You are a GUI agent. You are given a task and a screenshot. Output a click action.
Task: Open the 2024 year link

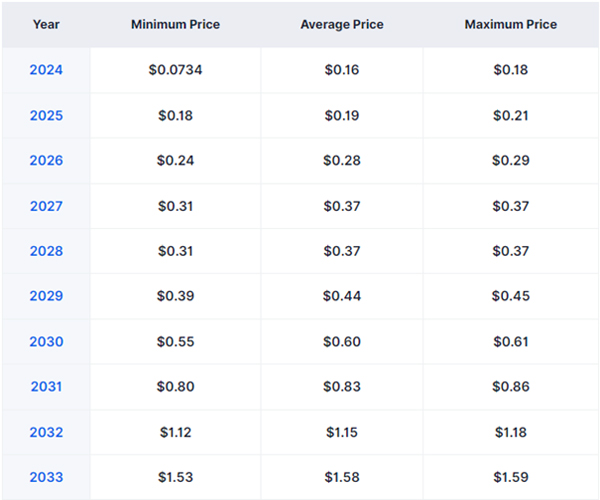point(46,70)
